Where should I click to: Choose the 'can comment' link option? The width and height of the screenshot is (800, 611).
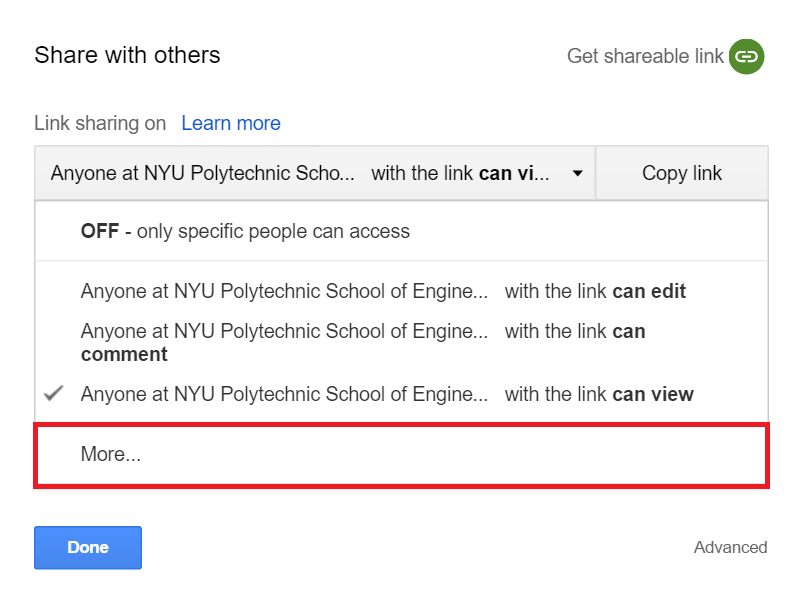tap(402, 342)
